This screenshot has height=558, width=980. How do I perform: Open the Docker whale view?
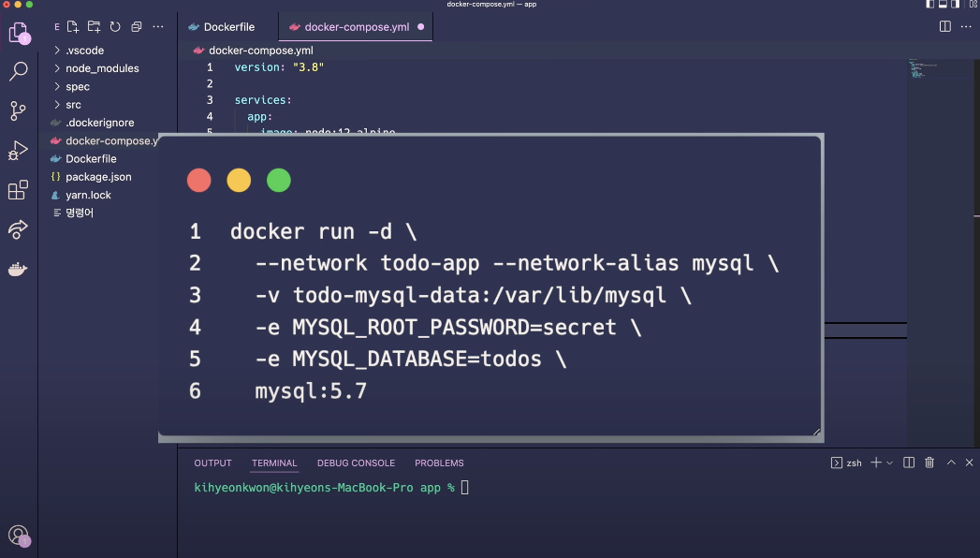pos(19,269)
